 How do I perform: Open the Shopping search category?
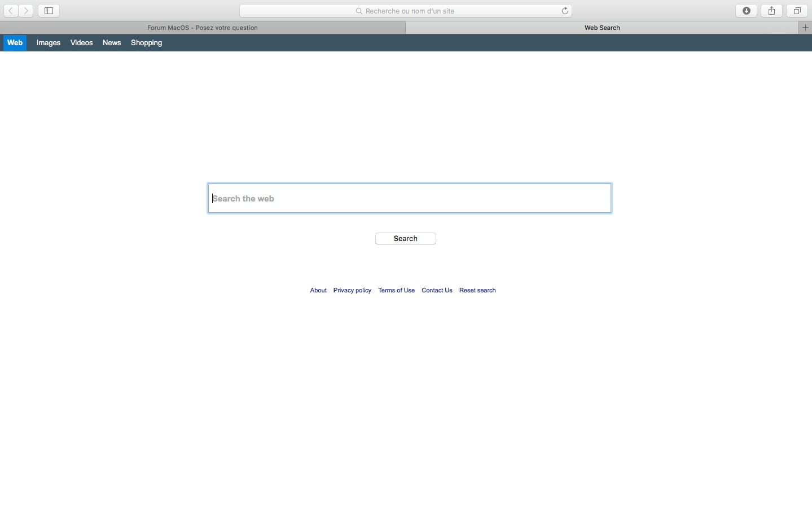[x=146, y=43]
